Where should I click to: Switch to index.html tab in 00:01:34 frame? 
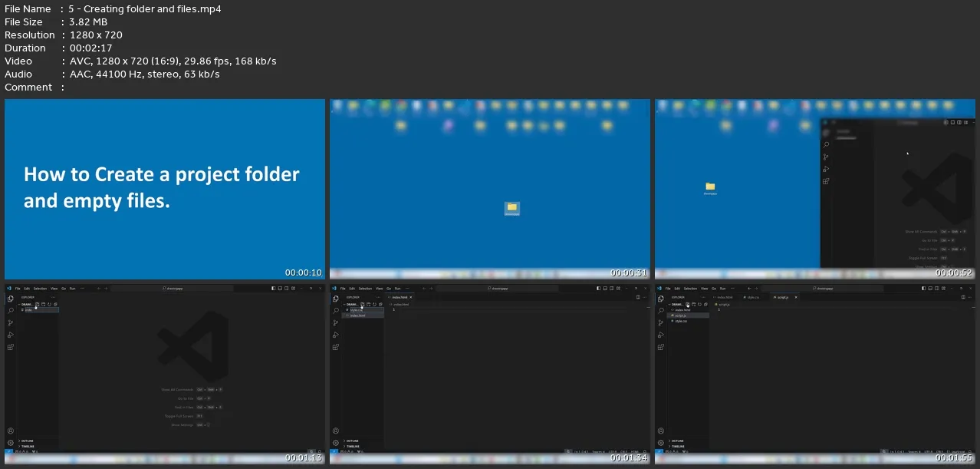[400, 297]
